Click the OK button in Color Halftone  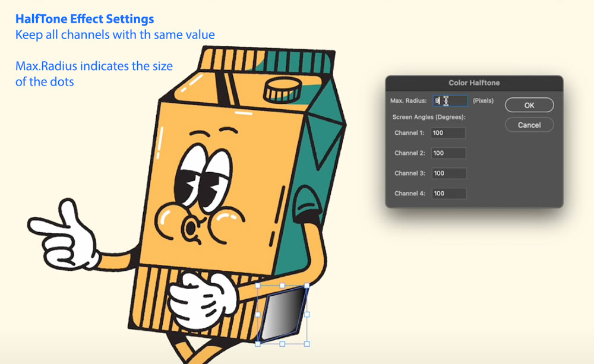pyautogui.click(x=529, y=105)
